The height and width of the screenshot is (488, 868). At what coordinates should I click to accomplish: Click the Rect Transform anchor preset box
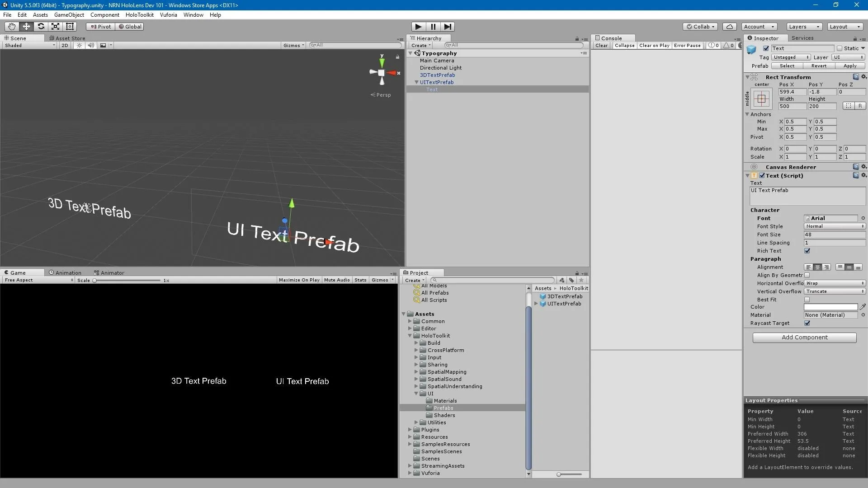click(761, 99)
